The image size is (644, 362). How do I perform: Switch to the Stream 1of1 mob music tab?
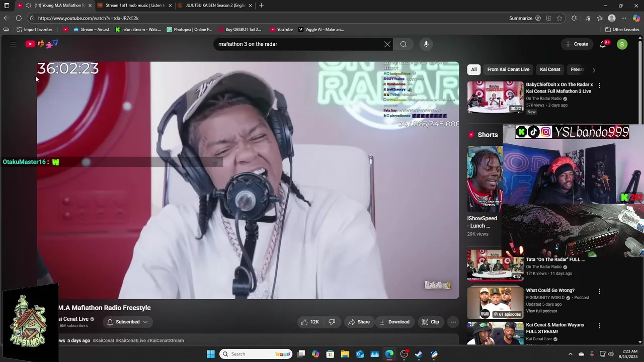(135, 6)
